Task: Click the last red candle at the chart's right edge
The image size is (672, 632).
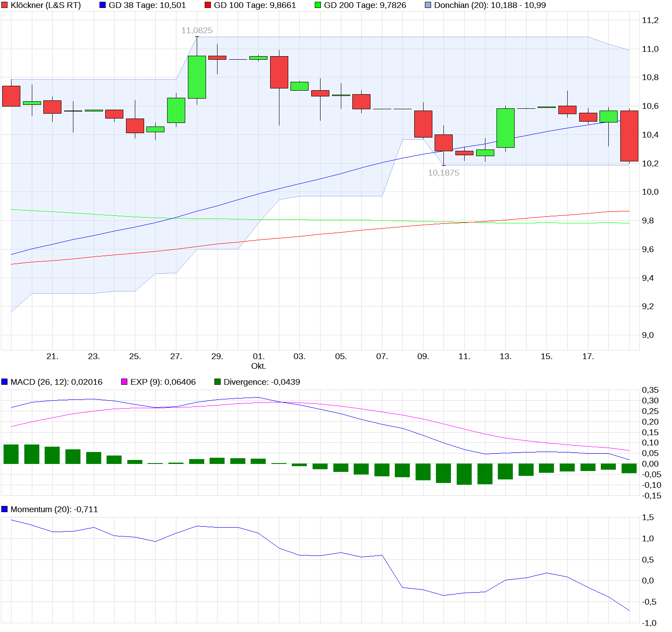Action: tap(629, 136)
